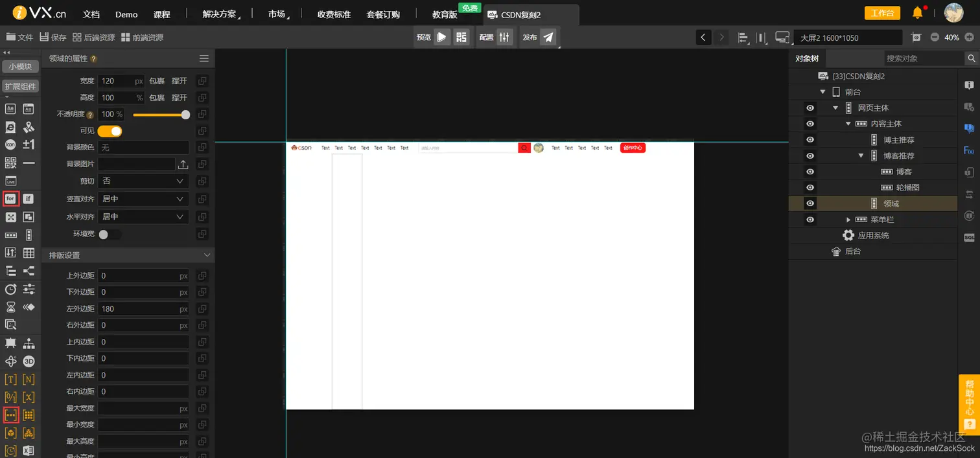Screen dimensions: 980x458
Task: Toggle the 环境宽 switch
Action: pyautogui.click(x=110, y=234)
